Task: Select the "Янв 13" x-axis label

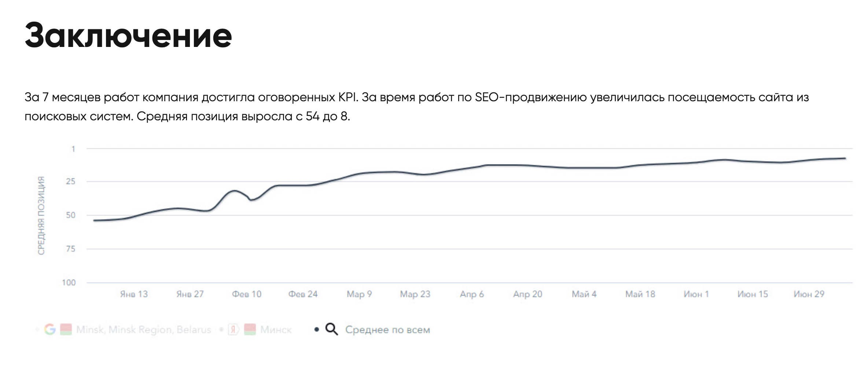Action: (134, 294)
